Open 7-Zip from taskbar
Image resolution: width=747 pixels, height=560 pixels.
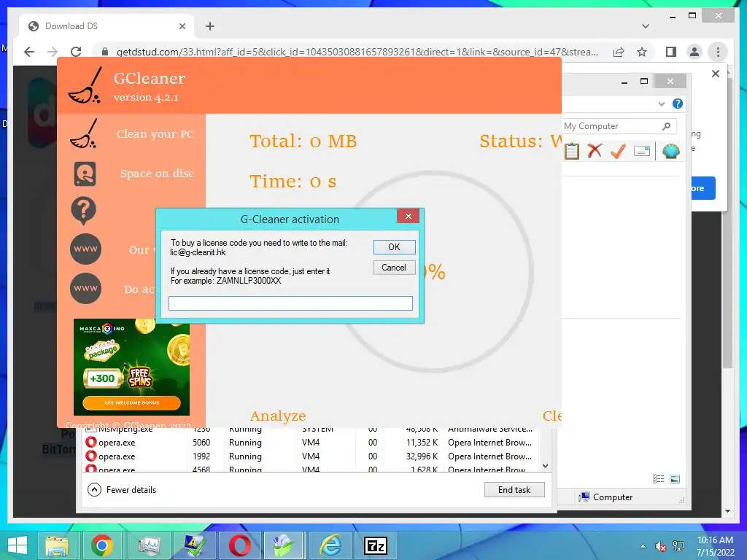[x=375, y=545]
